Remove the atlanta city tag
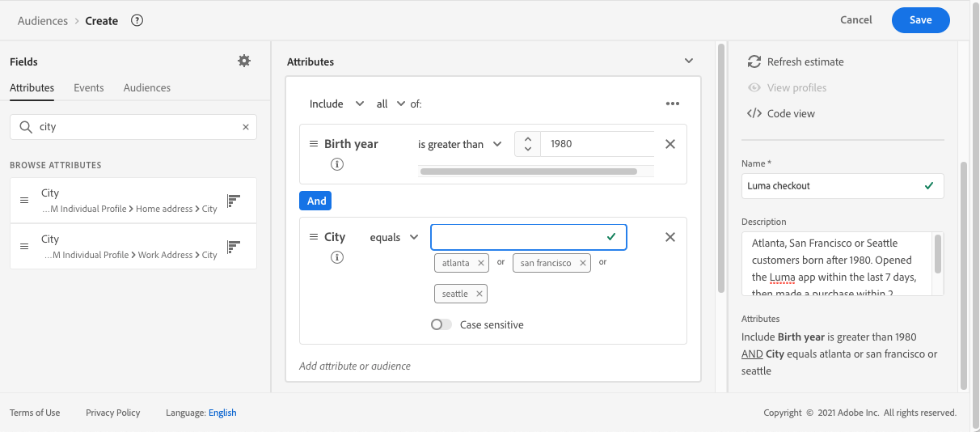The width and height of the screenshot is (980, 432). pyautogui.click(x=481, y=263)
